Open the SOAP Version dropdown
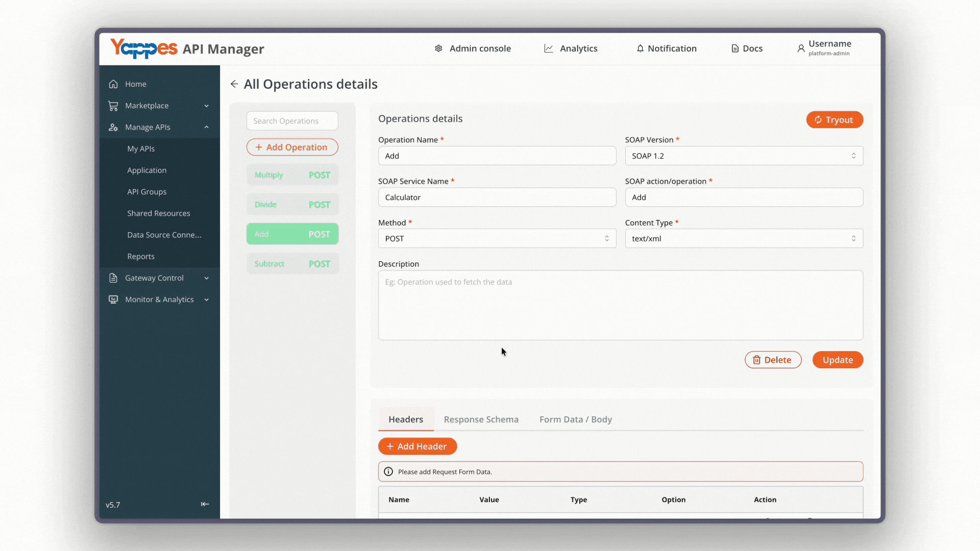Screen dimensions: 980x551 click(744, 156)
